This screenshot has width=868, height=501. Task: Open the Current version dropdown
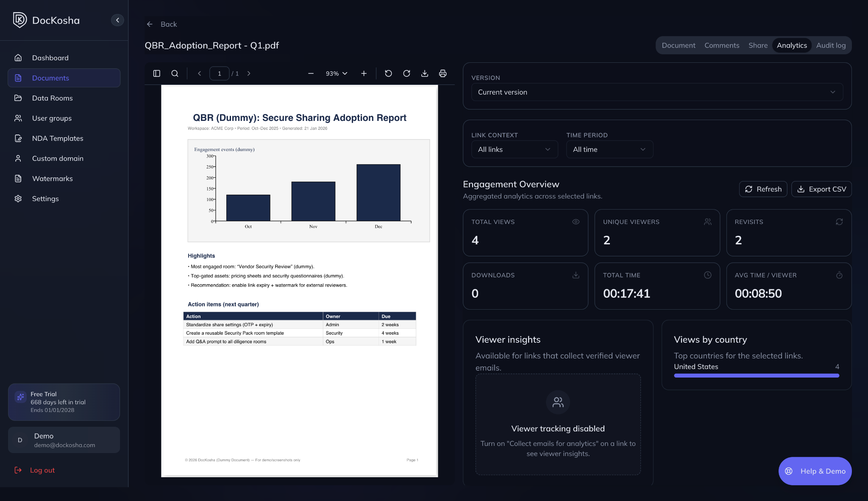click(x=657, y=92)
